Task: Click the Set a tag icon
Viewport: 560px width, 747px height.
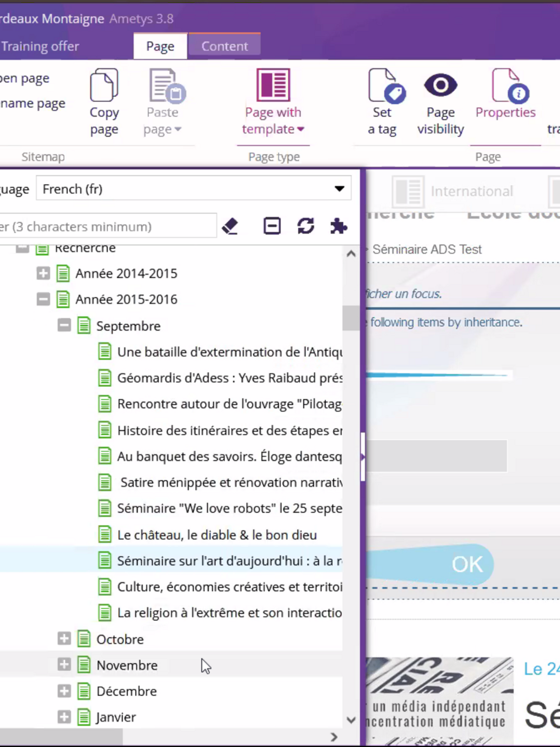Action: (x=386, y=86)
